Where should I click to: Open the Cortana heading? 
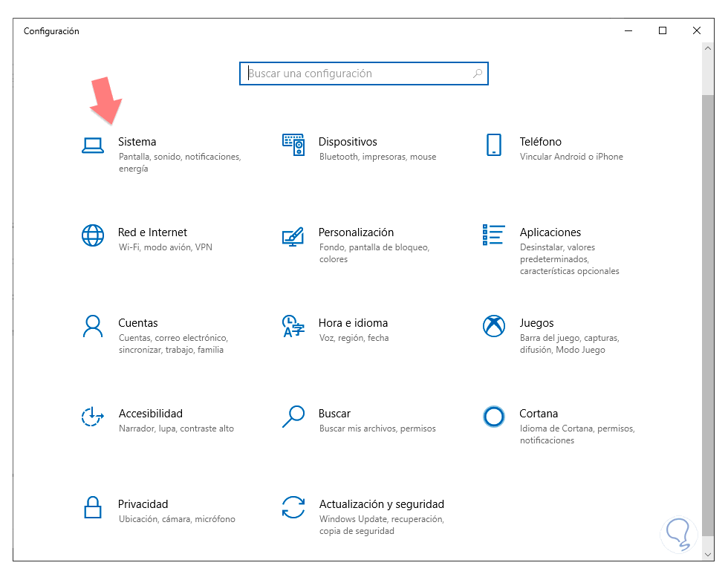tap(539, 413)
